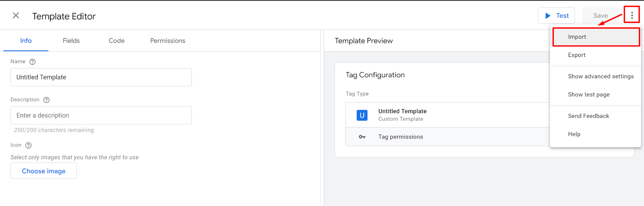Select the Info tab

click(x=26, y=41)
